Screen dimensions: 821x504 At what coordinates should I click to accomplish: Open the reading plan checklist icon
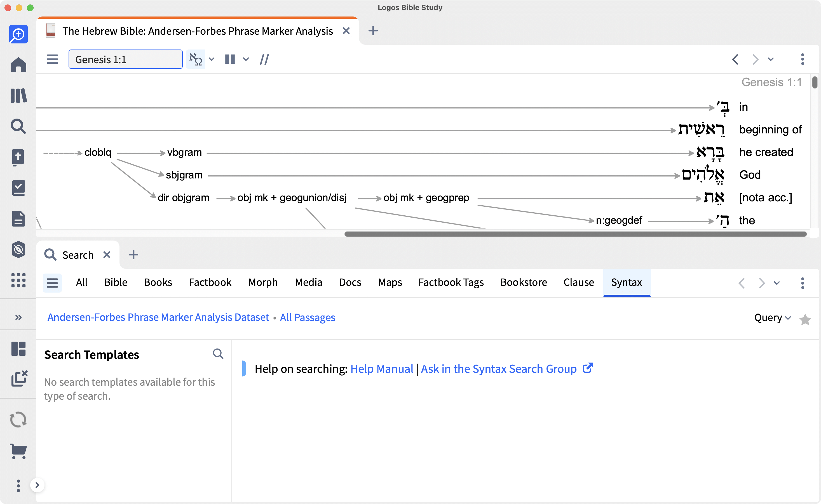(18, 188)
